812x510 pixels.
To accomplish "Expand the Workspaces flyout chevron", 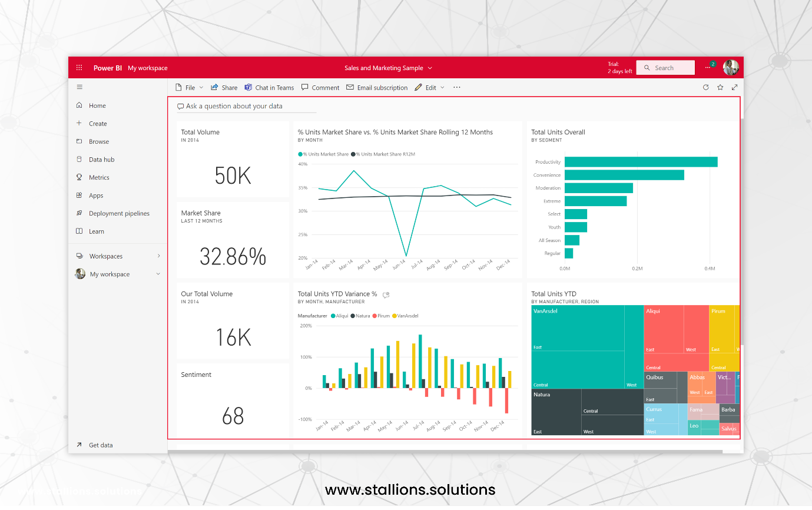I will (x=158, y=256).
